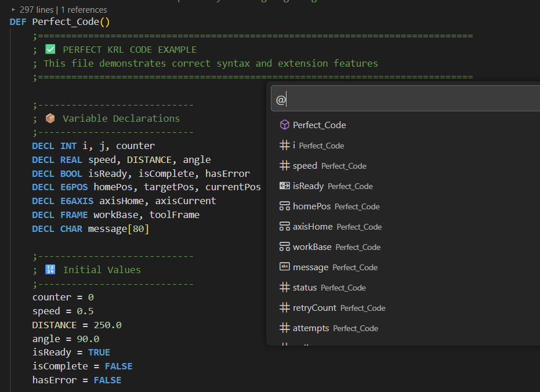This screenshot has width=540, height=392.
Task: Open the '1 references' CodeLens link
Action: click(x=84, y=10)
